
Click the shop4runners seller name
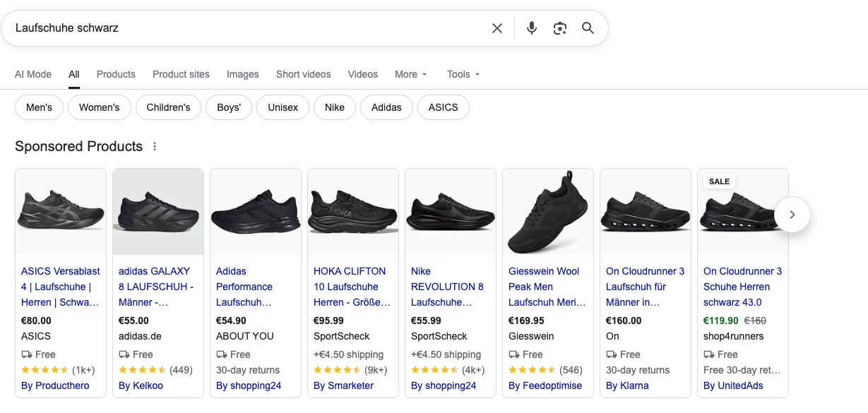pyautogui.click(x=734, y=336)
